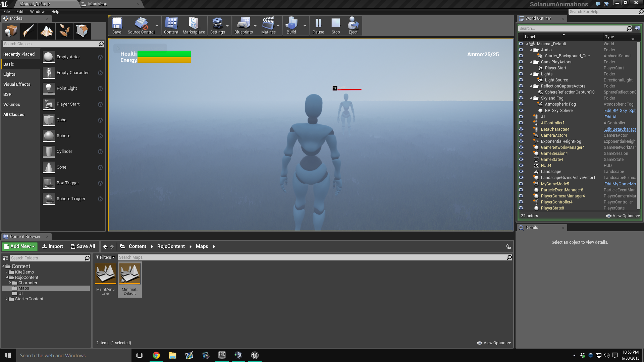Pause the running simulation
This screenshot has height=362, width=644.
coord(318,26)
